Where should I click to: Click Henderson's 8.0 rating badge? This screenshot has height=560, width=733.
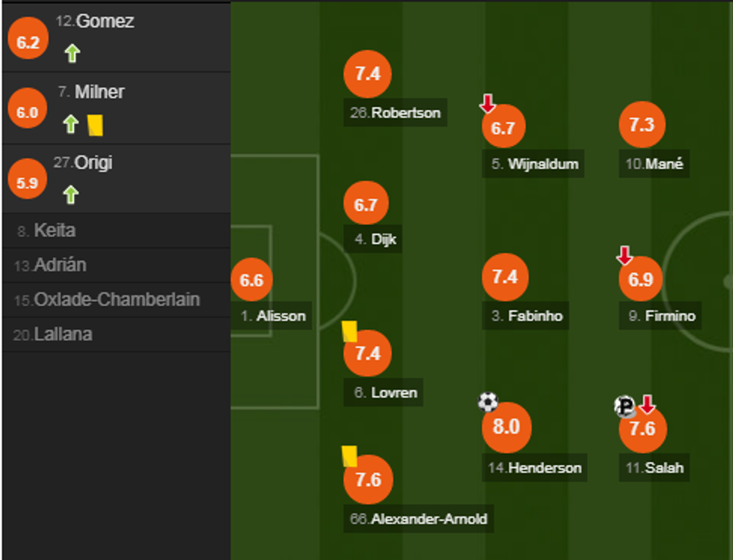(x=506, y=428)
